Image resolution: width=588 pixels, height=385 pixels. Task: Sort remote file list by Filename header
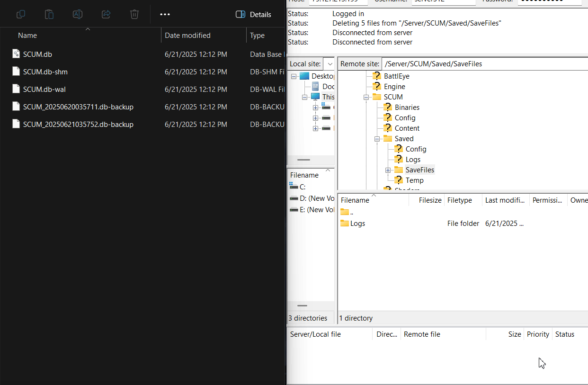pyautogui.click(x=355, y=200)
